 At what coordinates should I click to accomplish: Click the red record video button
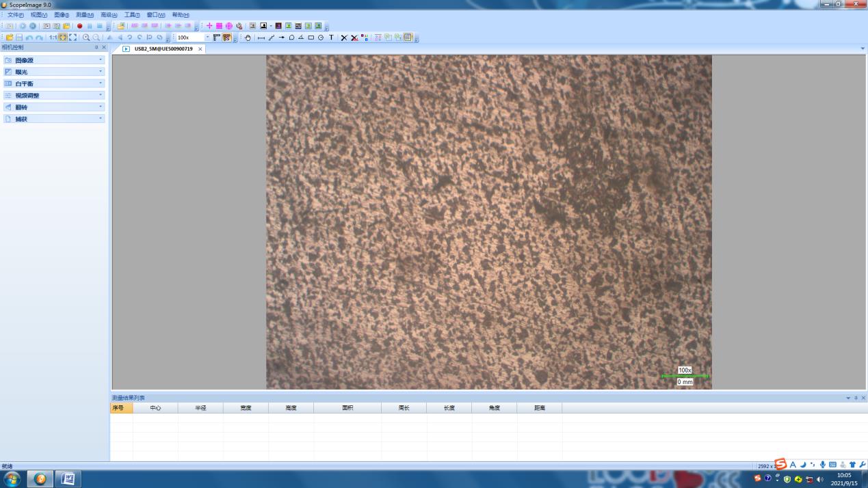tap(79, 26)
